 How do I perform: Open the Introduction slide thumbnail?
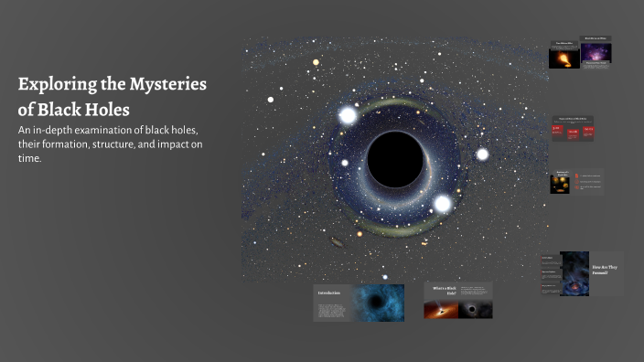[359, 303]
